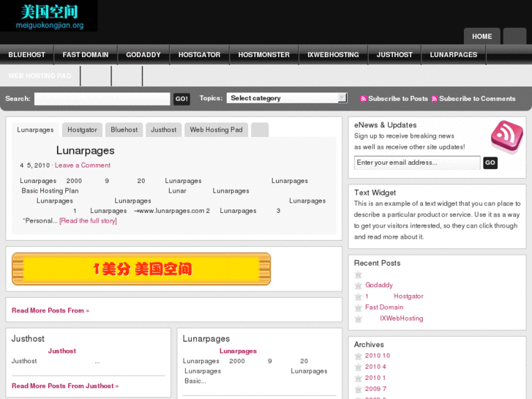Open the 2010 4 archive link
Screen dimensions: 532x399
coord(375,367)
